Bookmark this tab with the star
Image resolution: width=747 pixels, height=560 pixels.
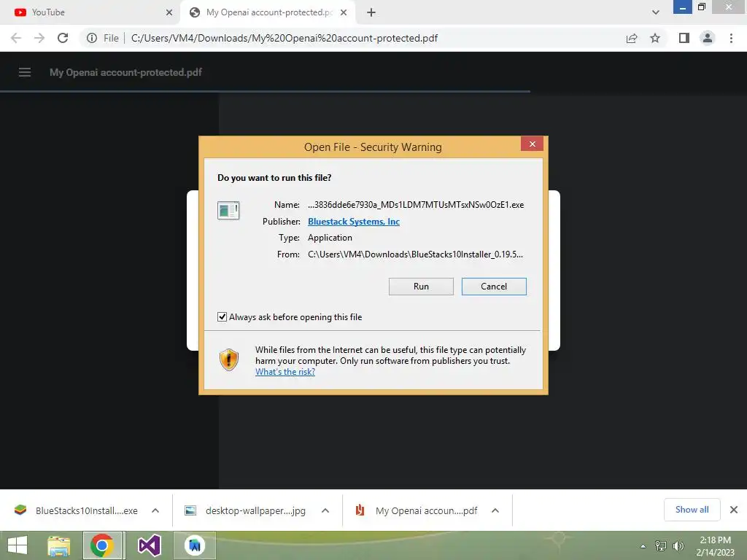pos(655,38)
